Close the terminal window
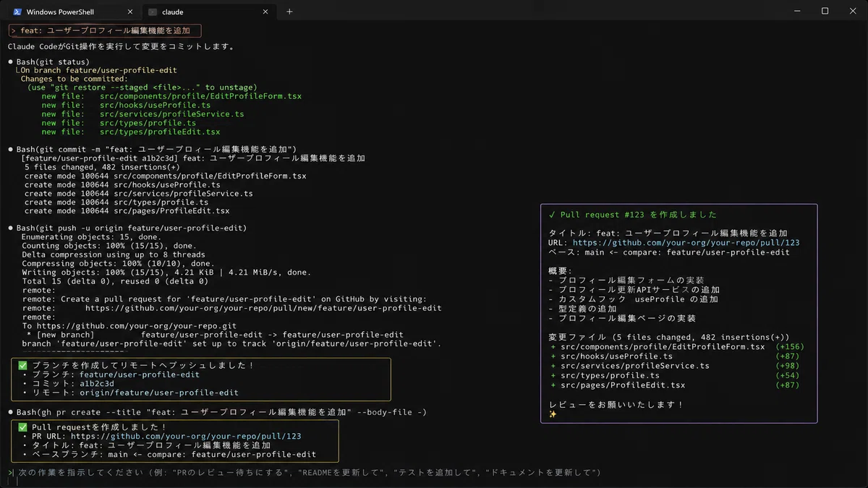 tap(852, 11)
